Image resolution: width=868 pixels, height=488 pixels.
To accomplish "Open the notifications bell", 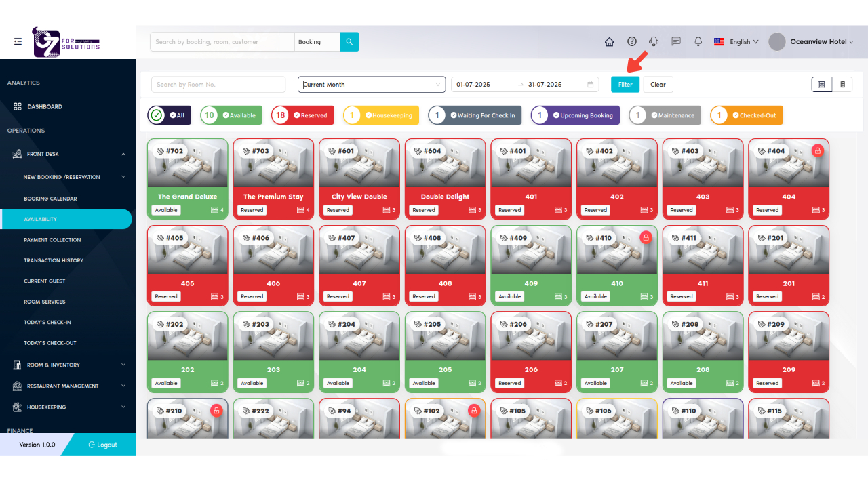I will click(x=698, y=42).
